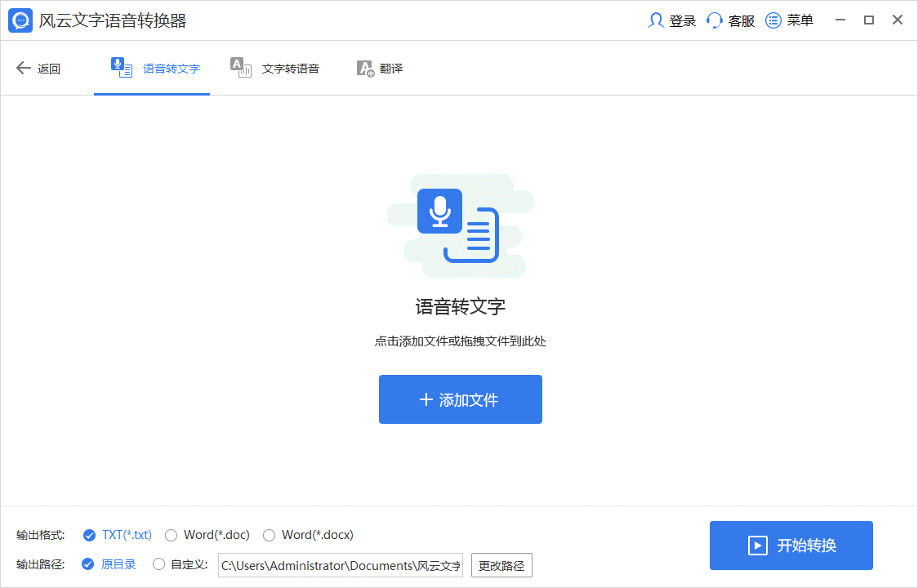This screenshot has height=588, width=918.
Task: Click the output path input field
Action: 340,564
